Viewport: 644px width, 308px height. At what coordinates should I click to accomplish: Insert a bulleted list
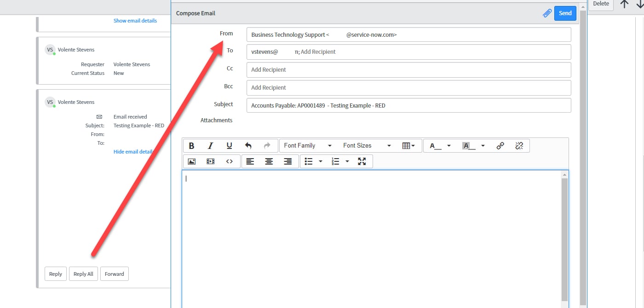[x=309, y=161]
